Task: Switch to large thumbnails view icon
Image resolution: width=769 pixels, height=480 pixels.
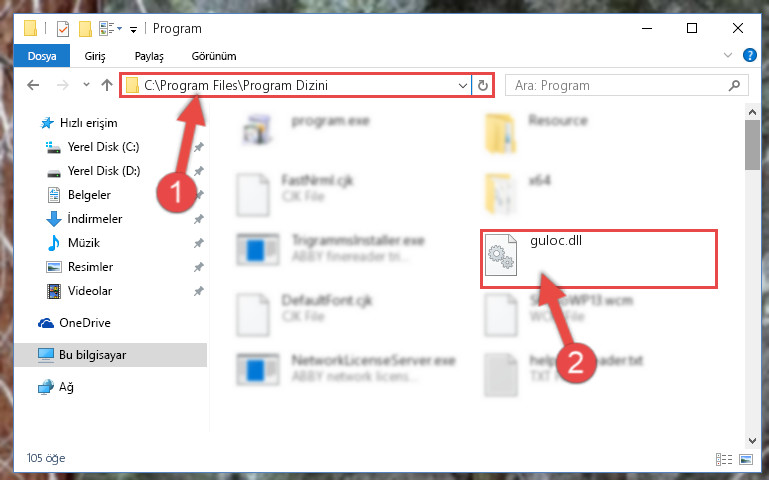Action: coord(746,459)
